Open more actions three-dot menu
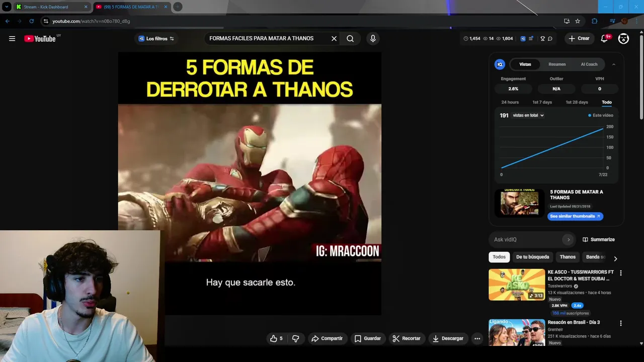Viewport: 644px width, 362px height. point(477,339)
